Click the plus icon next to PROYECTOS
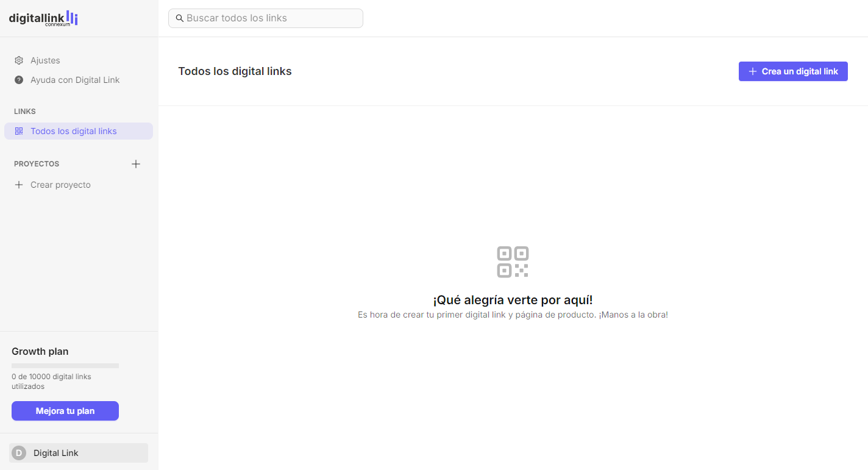The height and width of the screenshot is (470, 868). coord(136,164)
